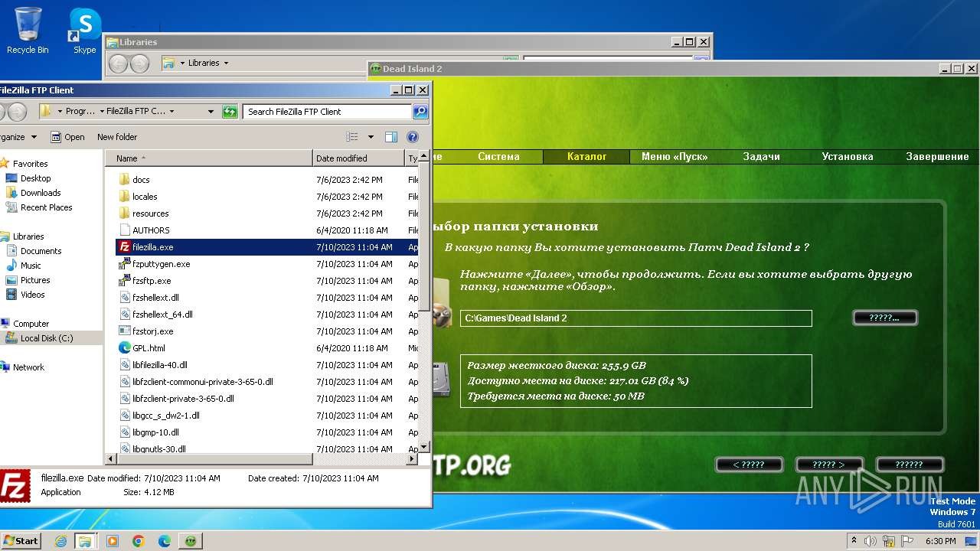The width and height of the screenshot is (980, 551).
Task: Sort by the Date modified column header
Action: 358,158
